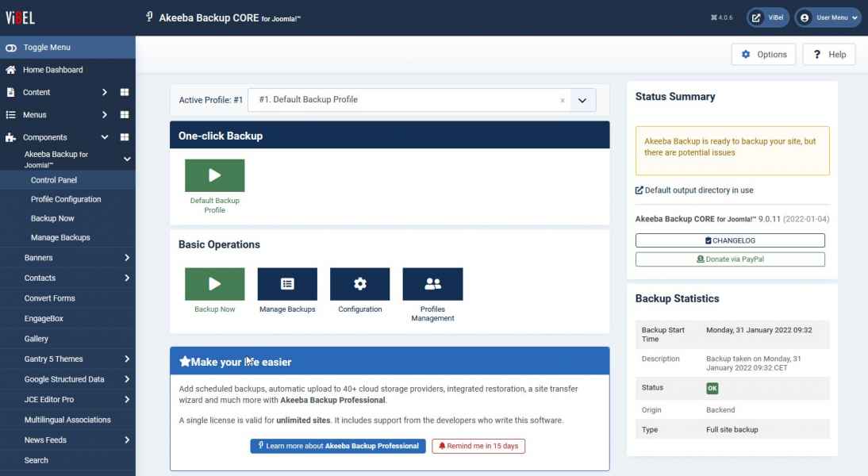The width and height of the screenshot is (868, 476).
Task: Expand the Contacts submenu
Action: (127, 278)
